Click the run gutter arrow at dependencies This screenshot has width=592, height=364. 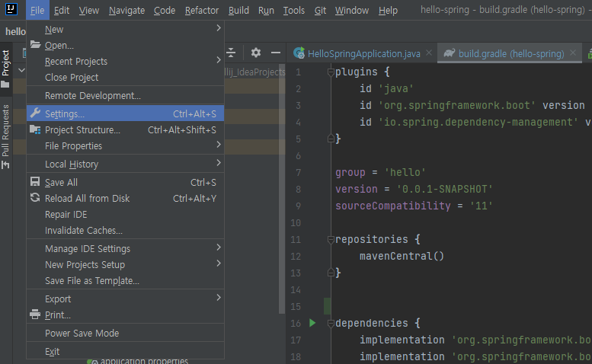point(312,323)
